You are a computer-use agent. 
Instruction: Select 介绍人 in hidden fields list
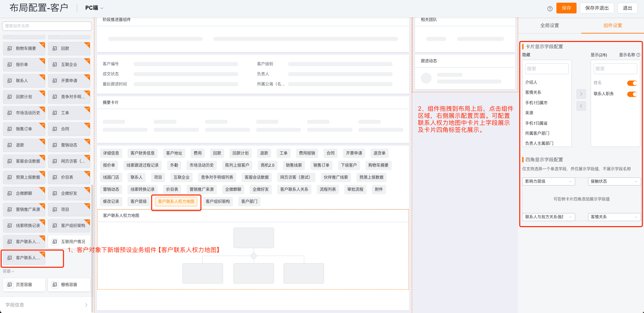(x=531, y=83)
